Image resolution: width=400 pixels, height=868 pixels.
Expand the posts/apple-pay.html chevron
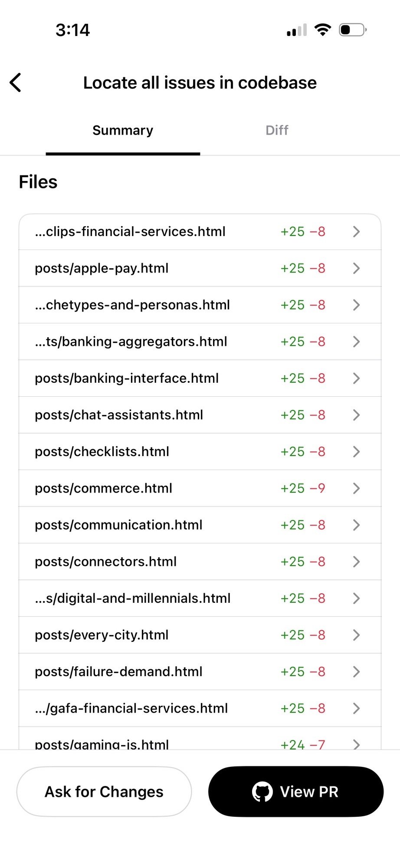pos(356,268)
